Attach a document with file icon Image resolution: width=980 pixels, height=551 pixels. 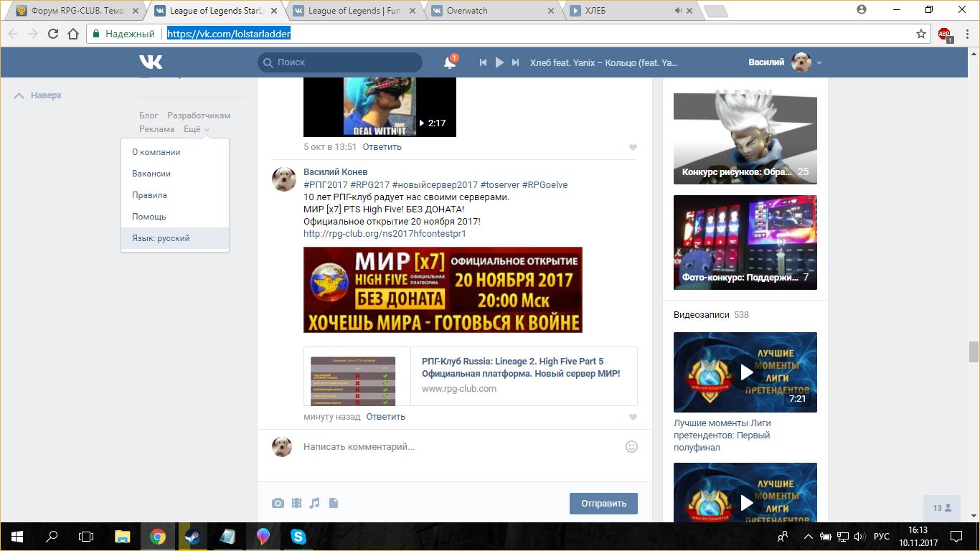[x=333, y=504]
